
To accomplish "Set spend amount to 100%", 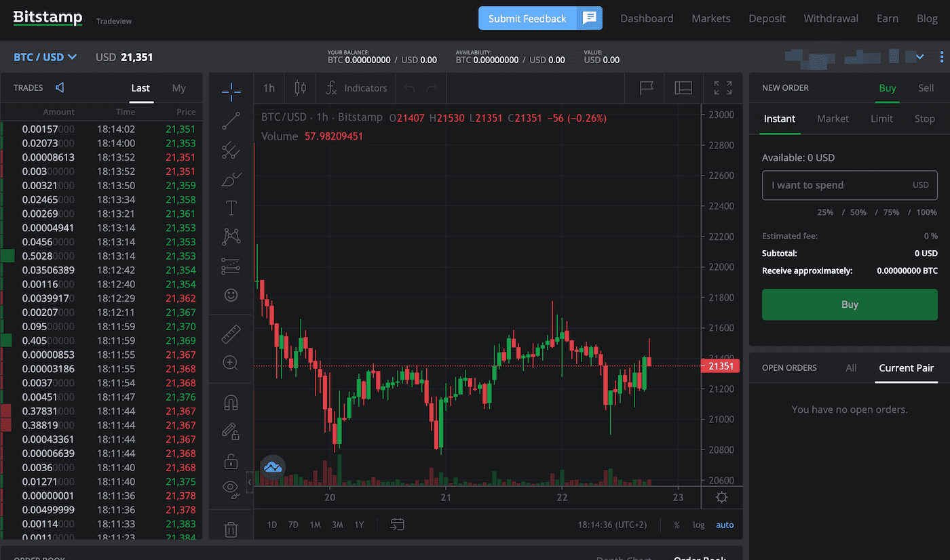I will tap(926, 212).
